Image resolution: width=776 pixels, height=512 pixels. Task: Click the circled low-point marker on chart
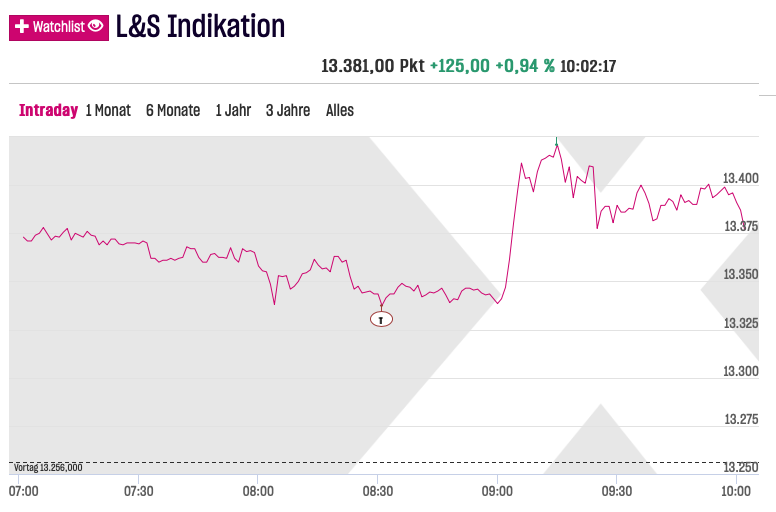pos(381,319)
